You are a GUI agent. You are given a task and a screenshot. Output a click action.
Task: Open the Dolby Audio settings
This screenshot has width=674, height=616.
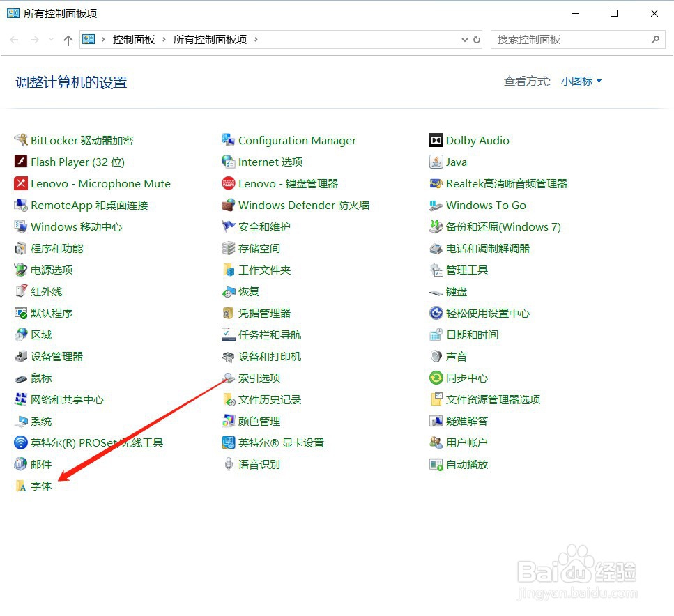pyautogui.click(x=477, y=140)
